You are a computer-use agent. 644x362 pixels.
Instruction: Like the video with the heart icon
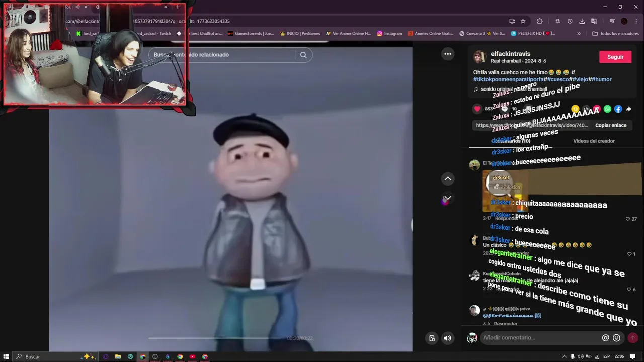pos(477,109)
